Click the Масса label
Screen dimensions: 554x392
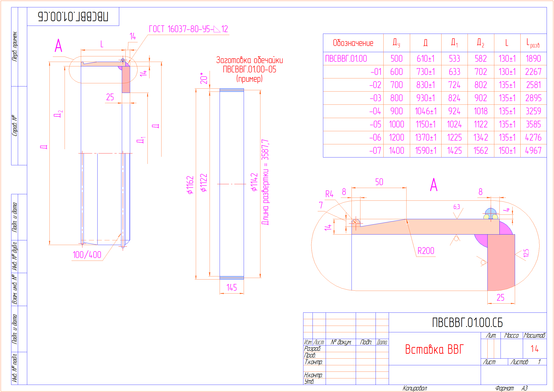pos(511,335)
